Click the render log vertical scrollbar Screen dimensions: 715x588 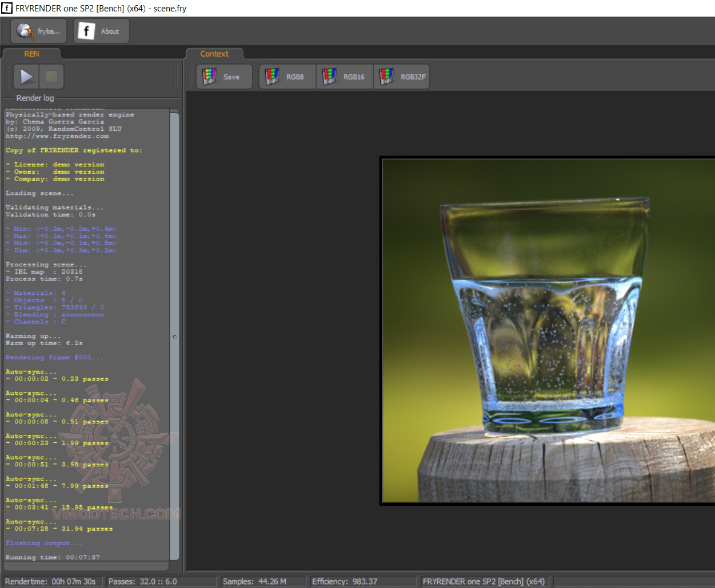click(x=175, y=229)
